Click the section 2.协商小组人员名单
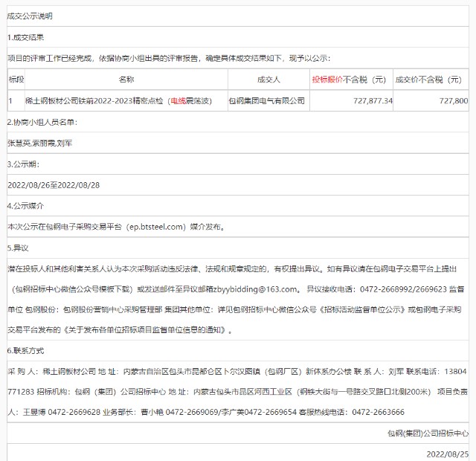 (42, 122)
